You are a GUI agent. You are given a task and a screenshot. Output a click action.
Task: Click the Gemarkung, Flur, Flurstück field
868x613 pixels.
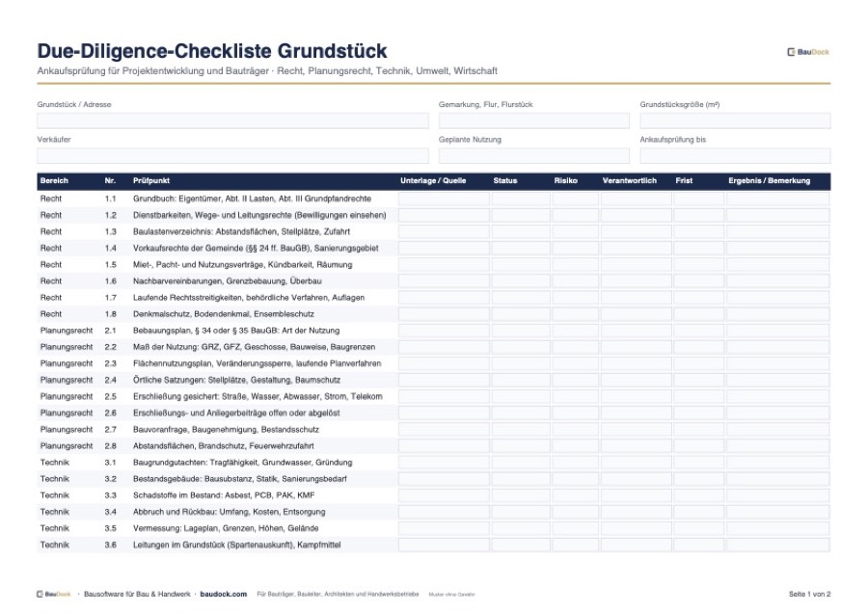(533, 120)
